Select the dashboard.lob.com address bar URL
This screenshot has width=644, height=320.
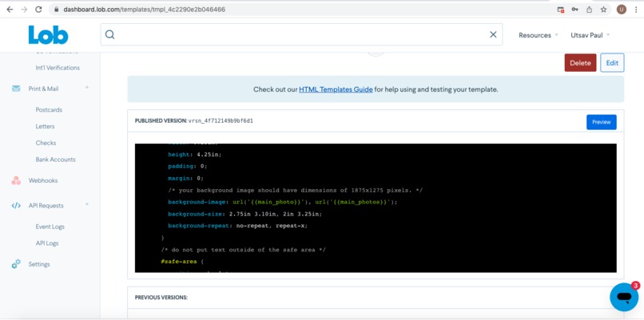pos(144,10)
